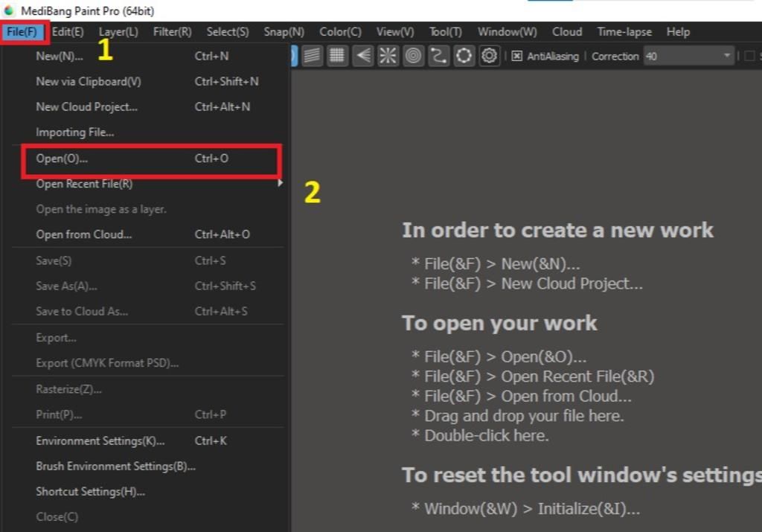Select the concentric circle snap icon

click(x=413, y=56)
